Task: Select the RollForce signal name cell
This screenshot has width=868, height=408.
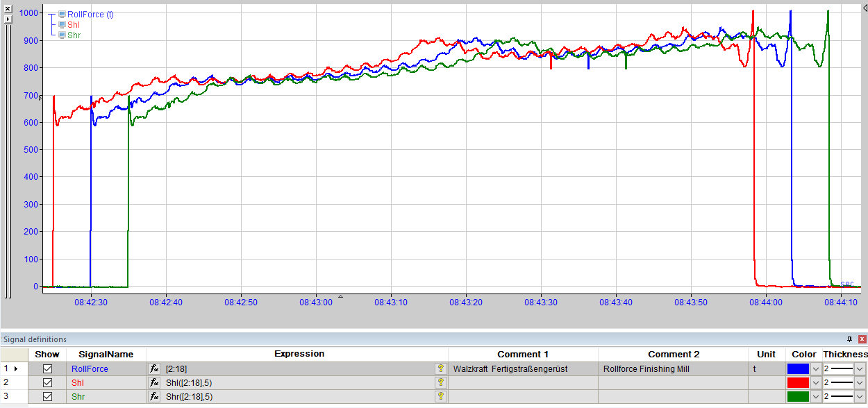Action: [x=106, y=369]
